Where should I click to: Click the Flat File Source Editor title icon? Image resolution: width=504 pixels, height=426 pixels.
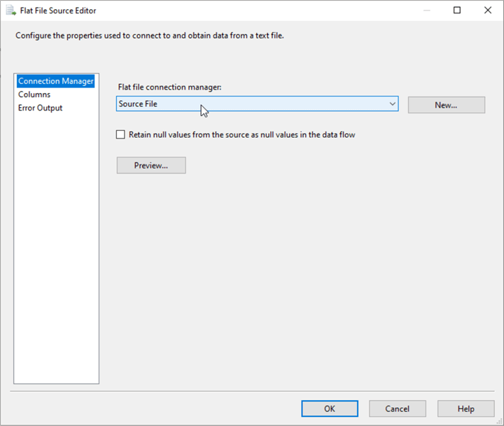pos(10,10)
